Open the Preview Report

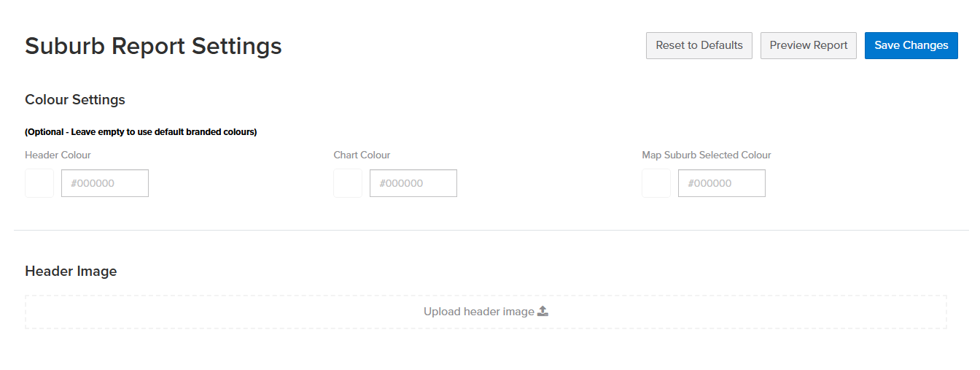pos(809,45)
